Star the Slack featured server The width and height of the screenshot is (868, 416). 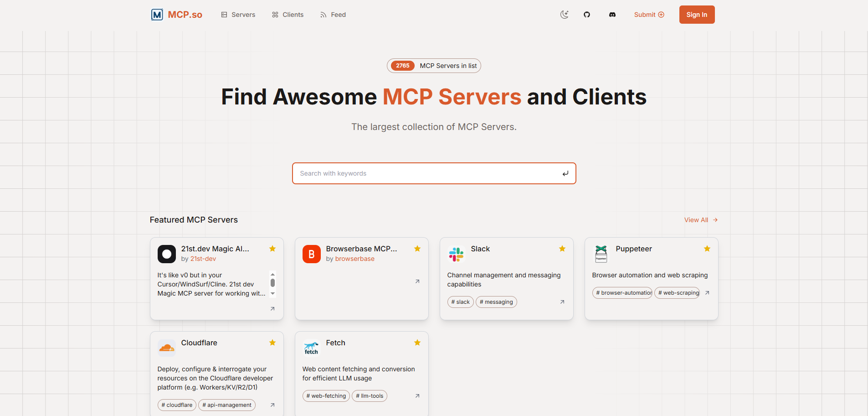pos(562,249)
